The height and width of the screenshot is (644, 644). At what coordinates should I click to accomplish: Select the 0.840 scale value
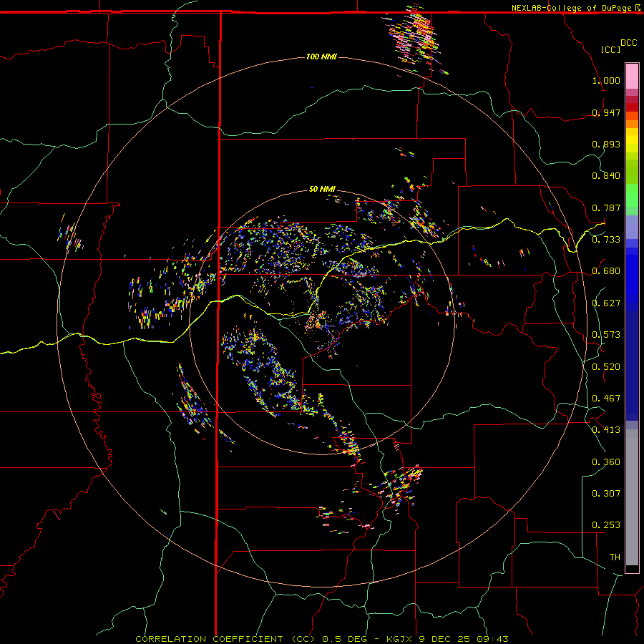point(606,176)
